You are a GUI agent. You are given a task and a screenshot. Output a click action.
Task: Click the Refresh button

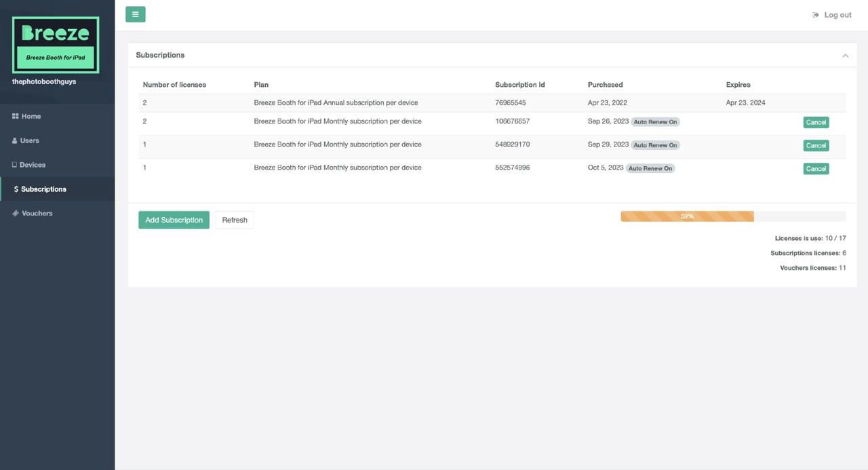pyautogui.click(x=235, y=220)
